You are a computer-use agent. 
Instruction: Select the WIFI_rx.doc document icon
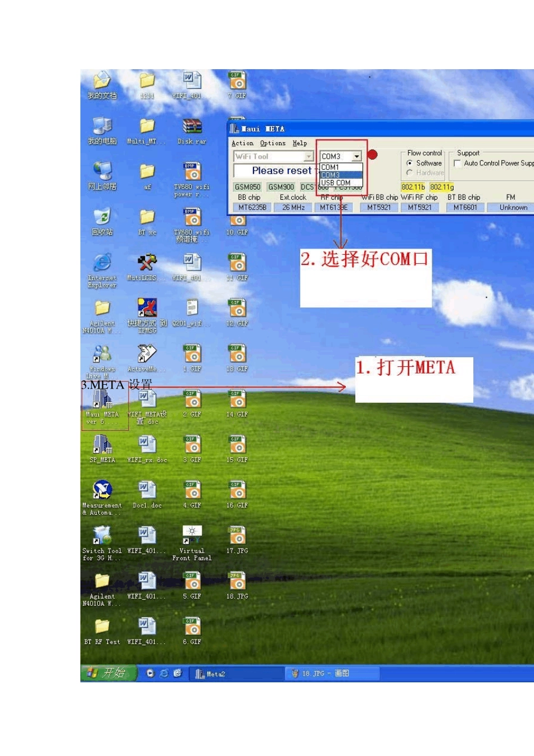147,449
